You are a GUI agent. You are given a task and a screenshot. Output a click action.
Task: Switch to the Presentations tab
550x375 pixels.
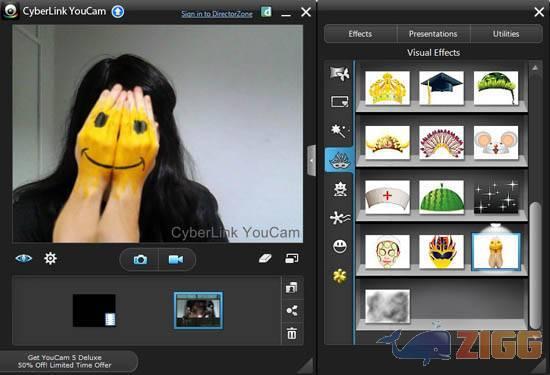[433, 34]
